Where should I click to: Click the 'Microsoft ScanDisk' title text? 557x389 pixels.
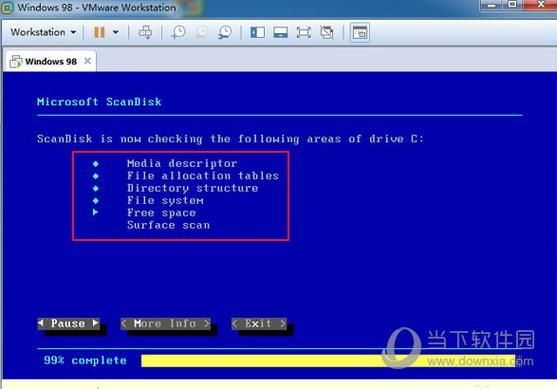(x=99, y=102)
